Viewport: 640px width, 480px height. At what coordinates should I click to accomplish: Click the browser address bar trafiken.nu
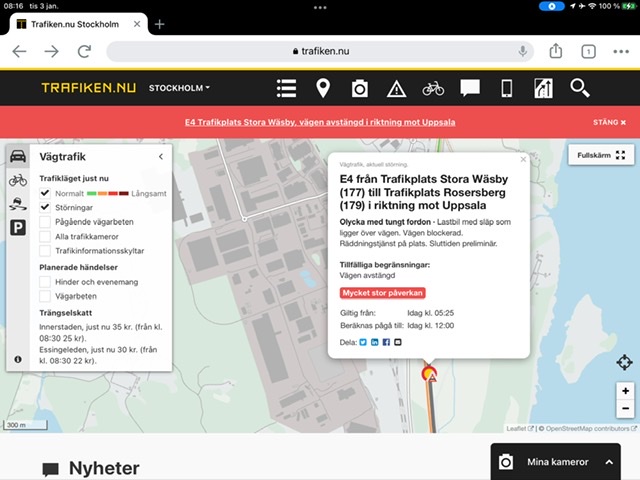(320, 51)
